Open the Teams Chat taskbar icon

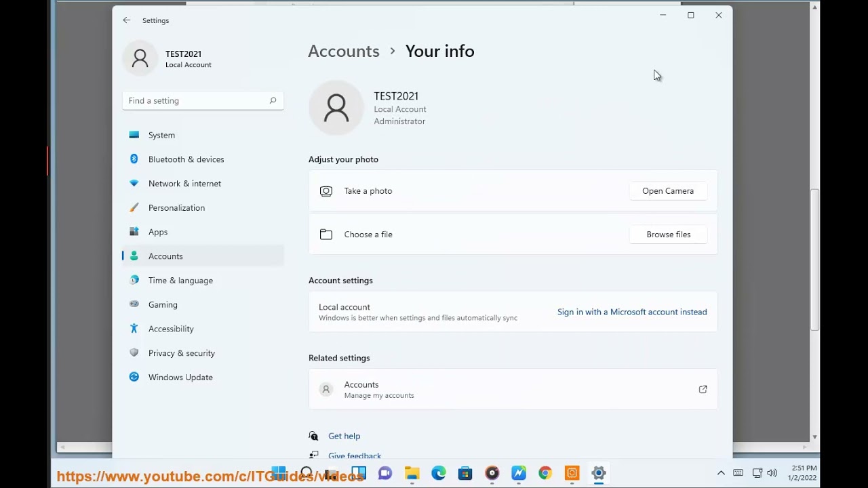(385, 473)
